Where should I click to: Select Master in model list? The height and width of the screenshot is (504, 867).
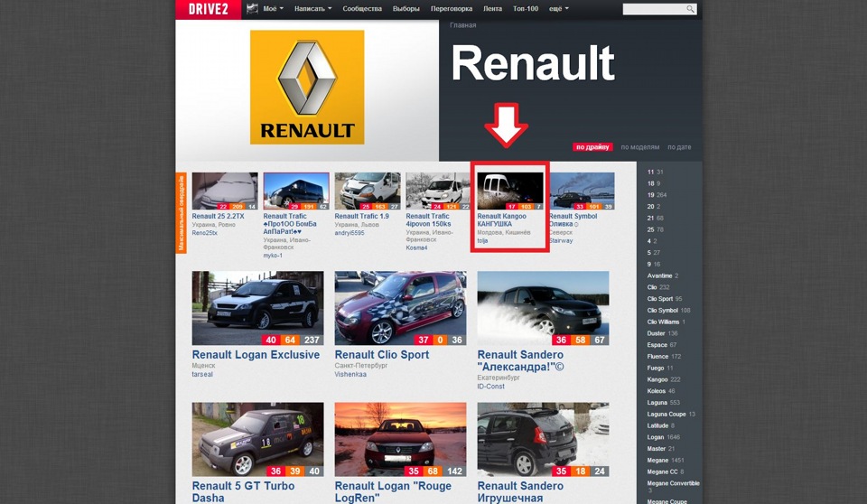tap(657, 449)
